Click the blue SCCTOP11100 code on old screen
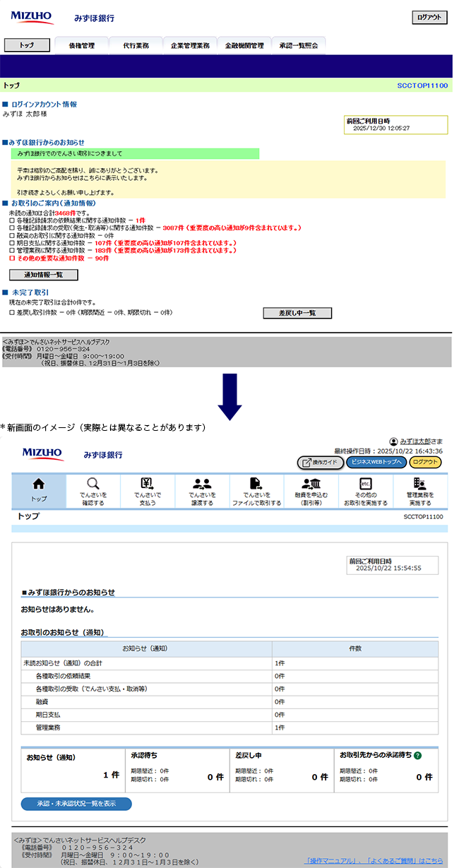The image size is (459, 868). (x=422, y=85)
